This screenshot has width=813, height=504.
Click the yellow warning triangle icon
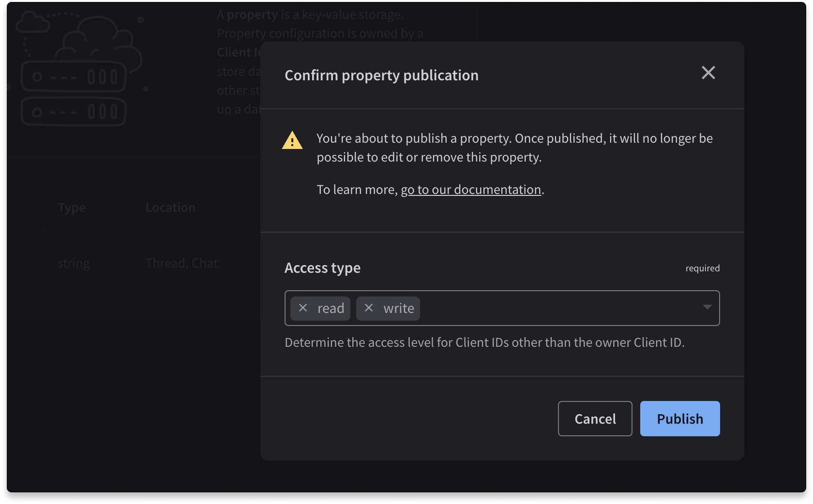[292, 141]
